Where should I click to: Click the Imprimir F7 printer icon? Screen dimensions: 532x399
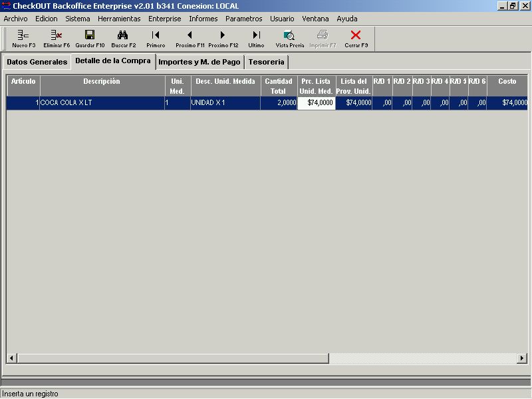coord(323,39)
